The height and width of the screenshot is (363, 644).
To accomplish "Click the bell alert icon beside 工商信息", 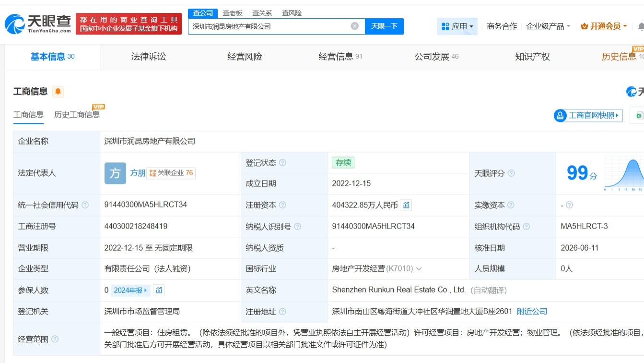I will pyautogui.click(x=58, y=91).
